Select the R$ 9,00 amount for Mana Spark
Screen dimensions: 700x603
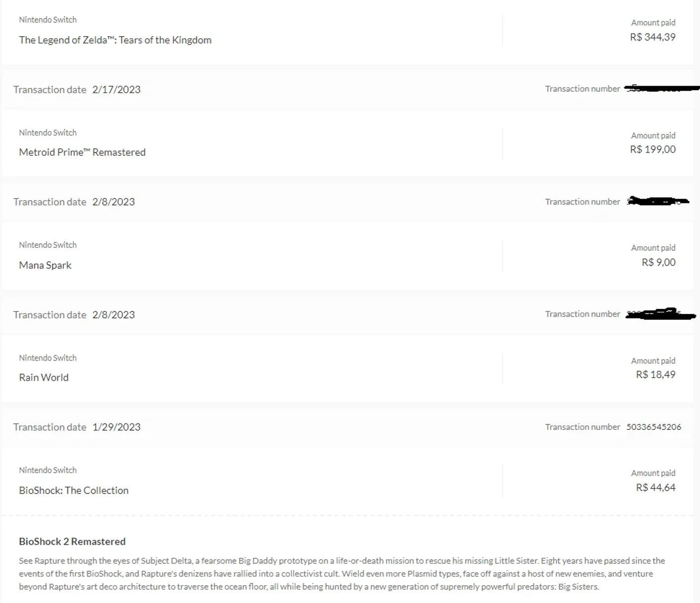[x=659, y=262]
